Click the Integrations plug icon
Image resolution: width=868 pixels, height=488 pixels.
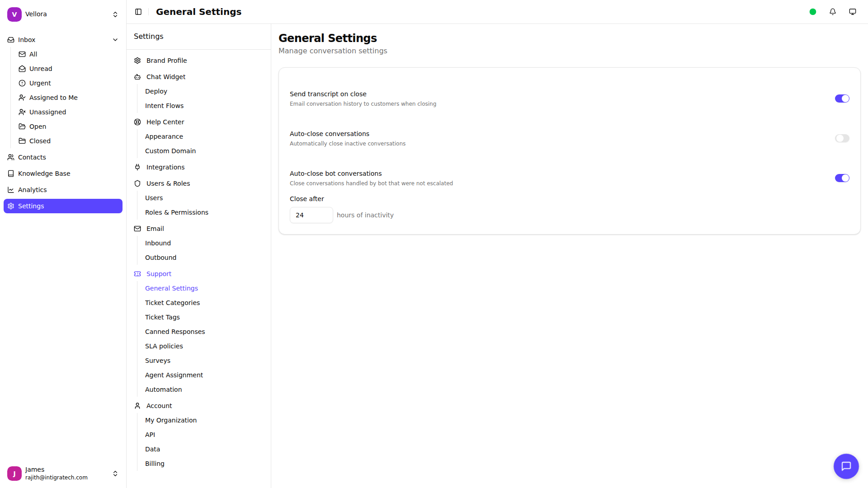point(137,167)
